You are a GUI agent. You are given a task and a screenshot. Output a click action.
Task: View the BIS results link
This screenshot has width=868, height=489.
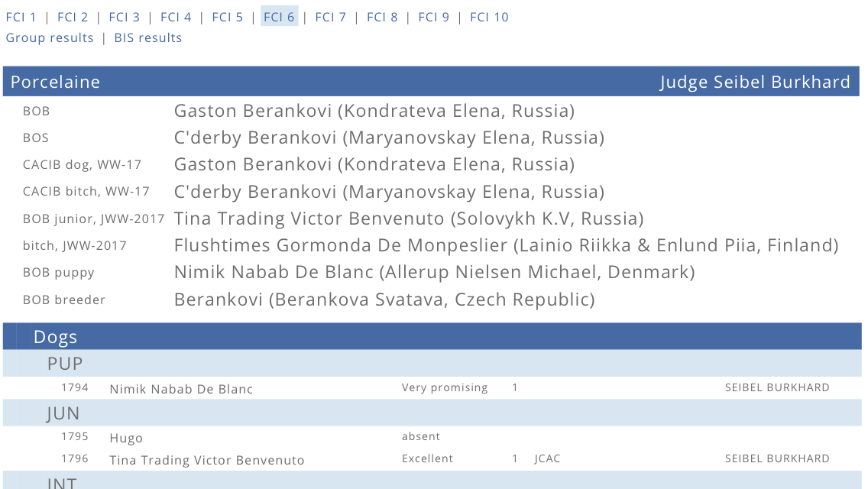coord(147,37)
